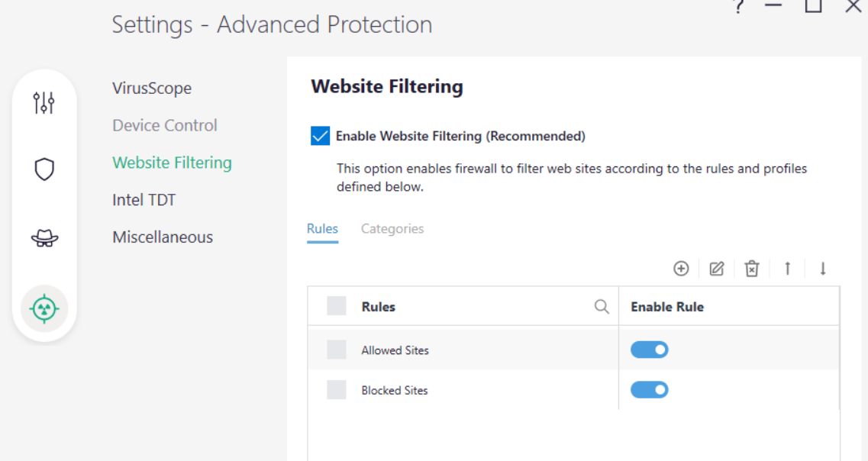
Task: Select the Advanced Protection target icon
Action: point(44,308)
